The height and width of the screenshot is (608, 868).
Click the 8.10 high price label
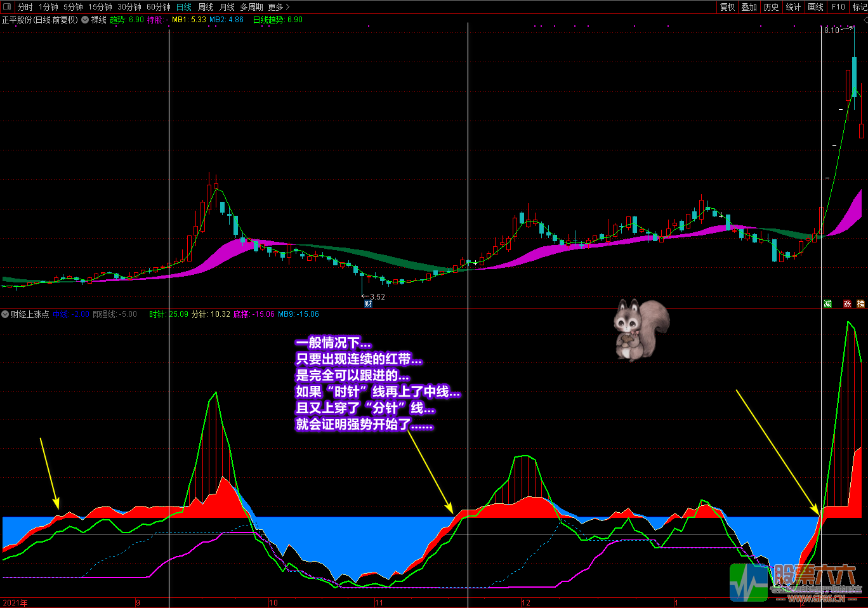(831, 30)
